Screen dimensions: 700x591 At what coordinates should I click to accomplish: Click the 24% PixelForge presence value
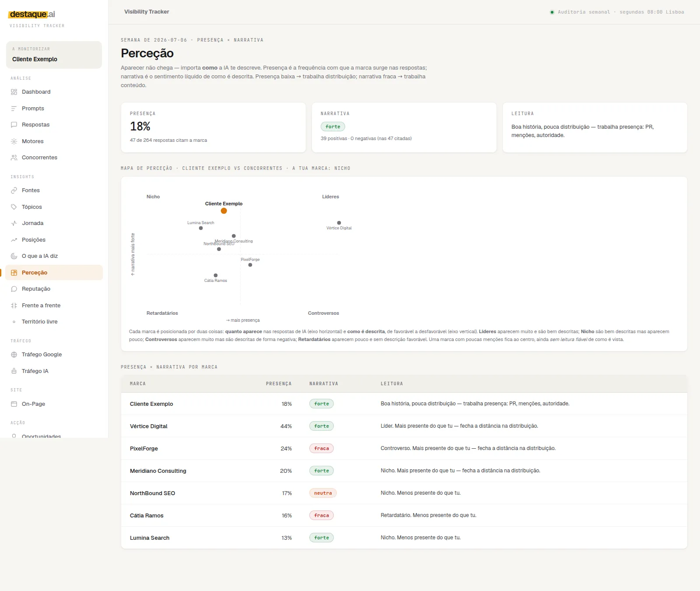pos(286,449)
